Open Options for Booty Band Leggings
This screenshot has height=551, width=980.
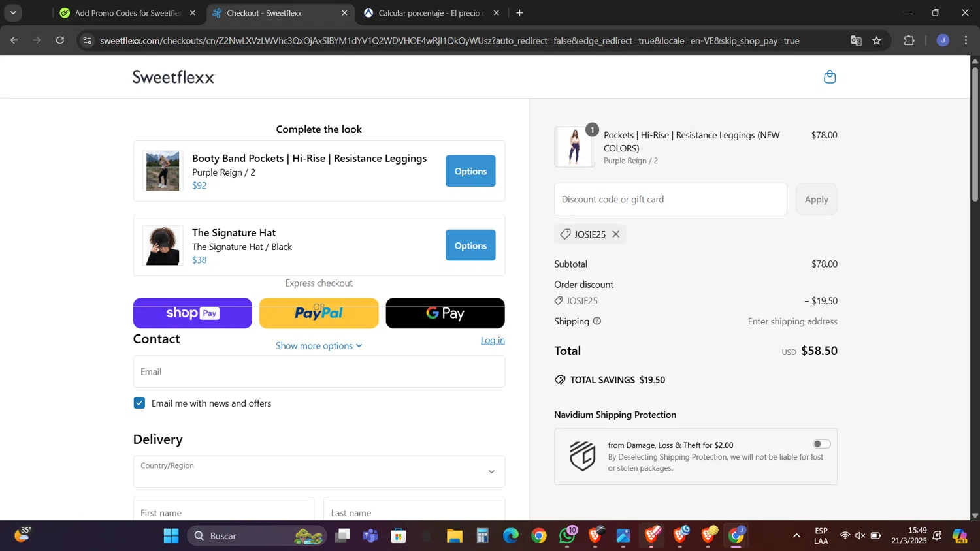tap(470, 171)
